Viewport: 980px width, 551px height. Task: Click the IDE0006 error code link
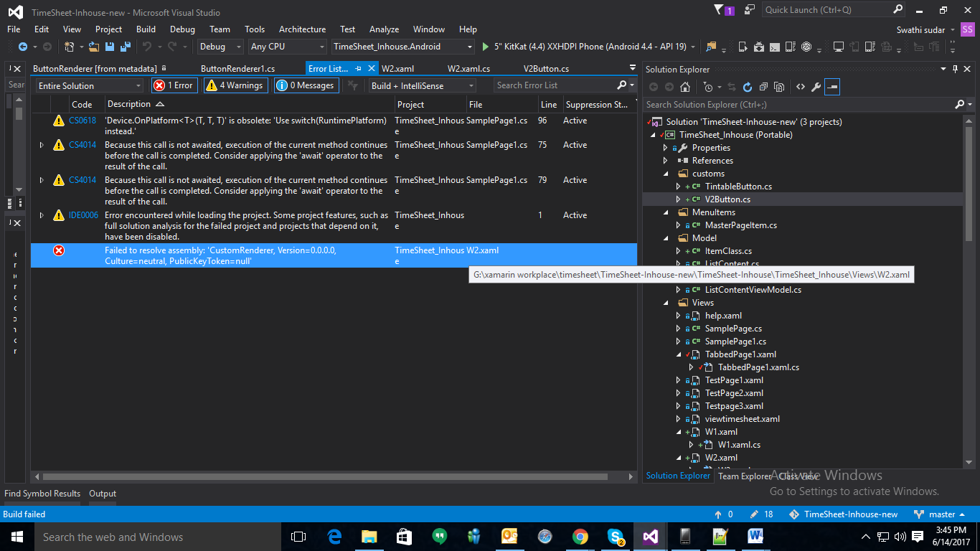point(83,215)
